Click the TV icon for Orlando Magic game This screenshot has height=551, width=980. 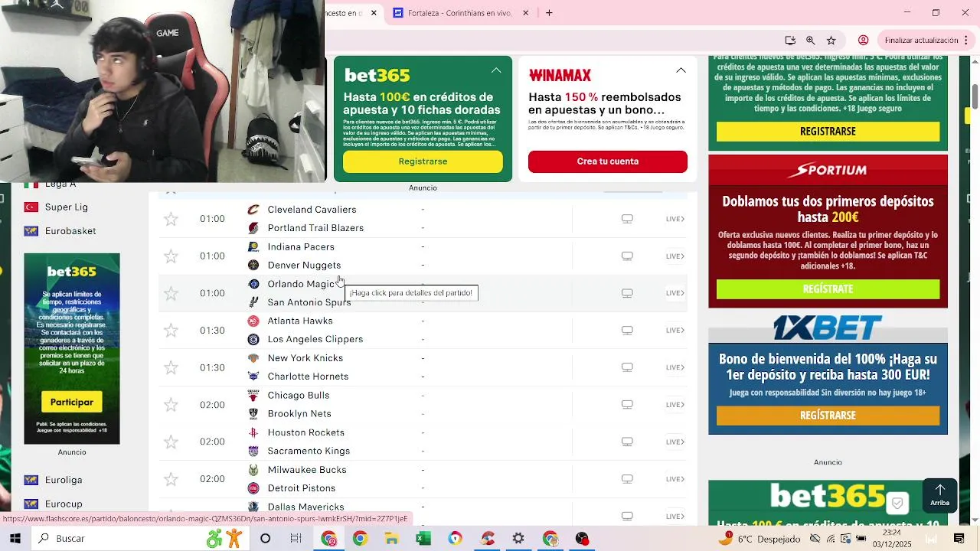(x=627, y=293)
